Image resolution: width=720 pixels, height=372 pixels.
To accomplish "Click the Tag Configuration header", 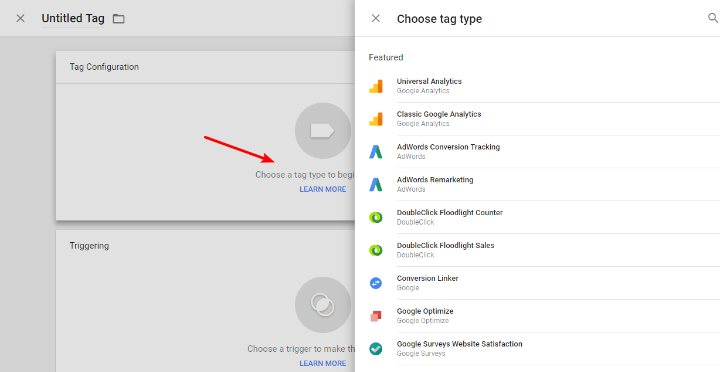I will pos(104,67).
